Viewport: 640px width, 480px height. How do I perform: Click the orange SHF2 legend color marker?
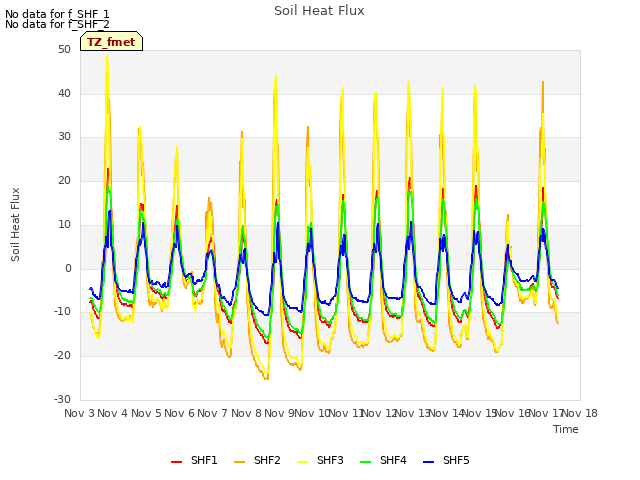pyautogui.click(x=240, y=462)
